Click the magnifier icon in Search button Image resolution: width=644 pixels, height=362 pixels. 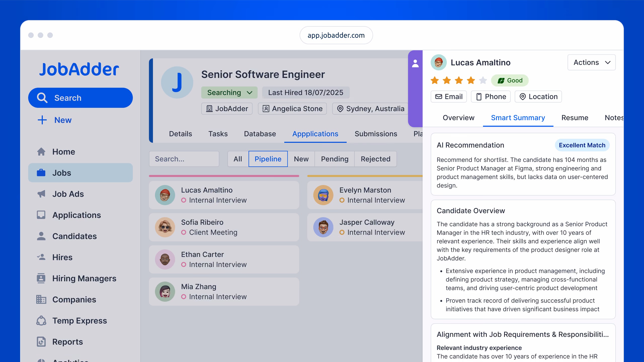coord(42,98)
